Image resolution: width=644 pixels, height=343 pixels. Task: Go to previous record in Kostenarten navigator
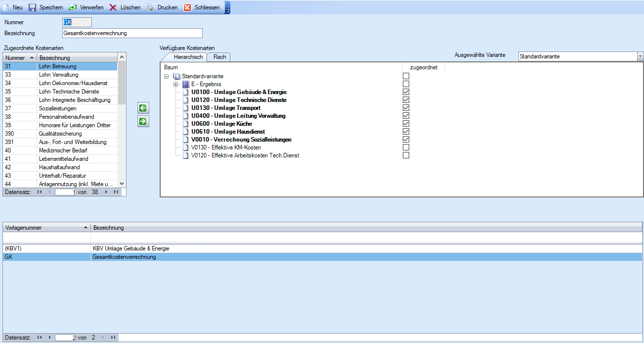coord(49,192)
